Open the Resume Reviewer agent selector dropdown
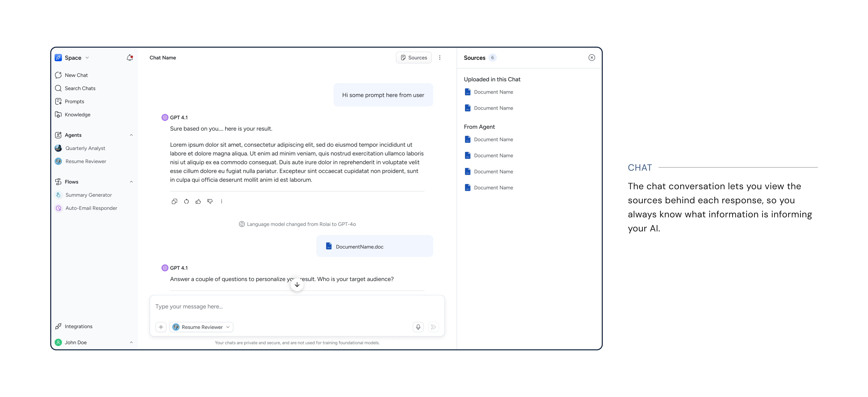Viewport: 868px width, 397px height. coord(201,327)
